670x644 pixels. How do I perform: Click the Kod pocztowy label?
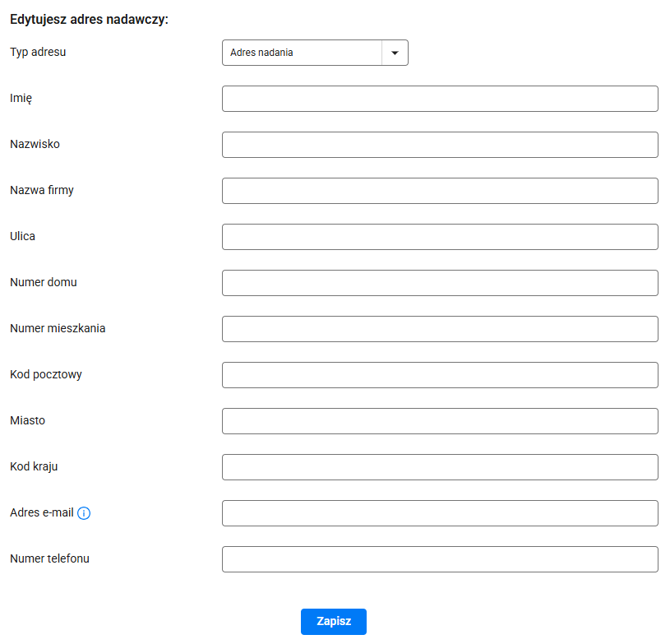pos(46,374)
